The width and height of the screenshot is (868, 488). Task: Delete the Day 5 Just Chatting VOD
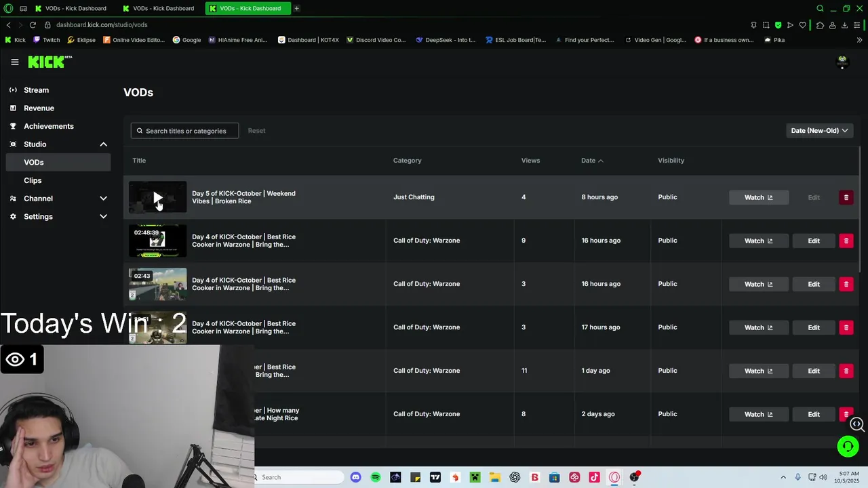coord(846,197)
